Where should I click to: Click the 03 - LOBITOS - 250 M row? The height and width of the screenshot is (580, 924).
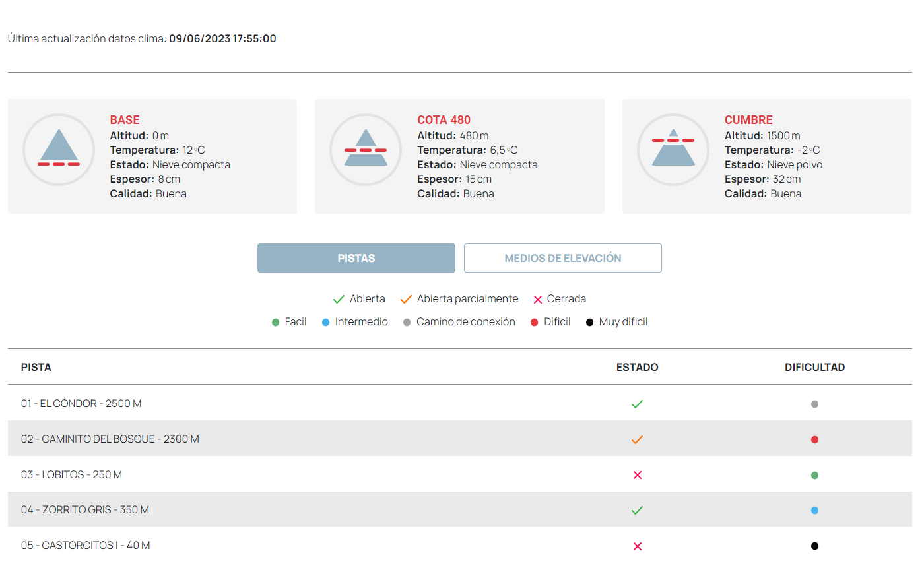click(71, 475)
